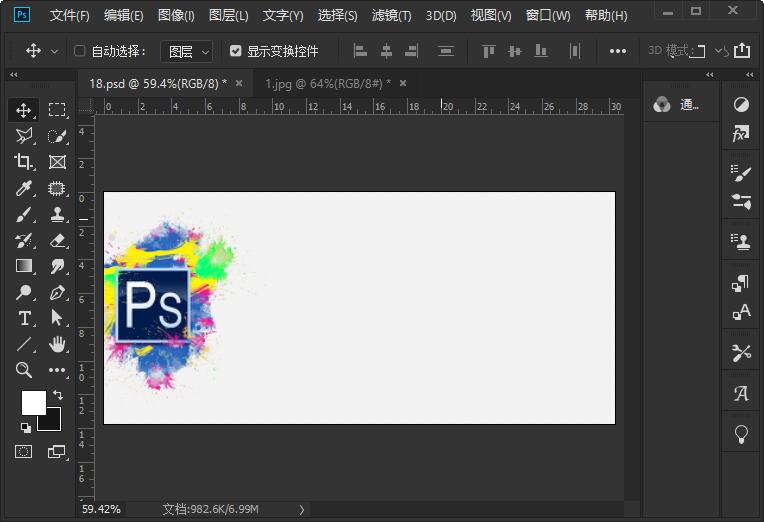The image size is (764, 522).
Task: Open the 通道 channels panel
Action: click(x=677, y=104)
